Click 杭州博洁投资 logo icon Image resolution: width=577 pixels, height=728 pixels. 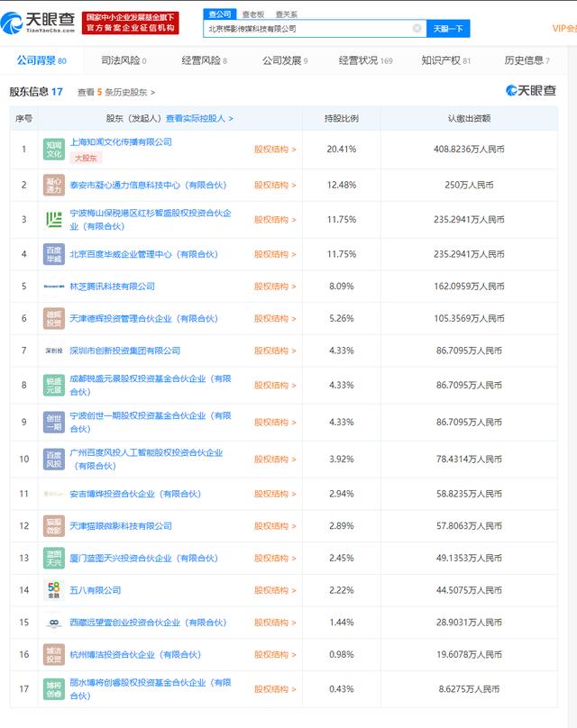coord(54,655)
